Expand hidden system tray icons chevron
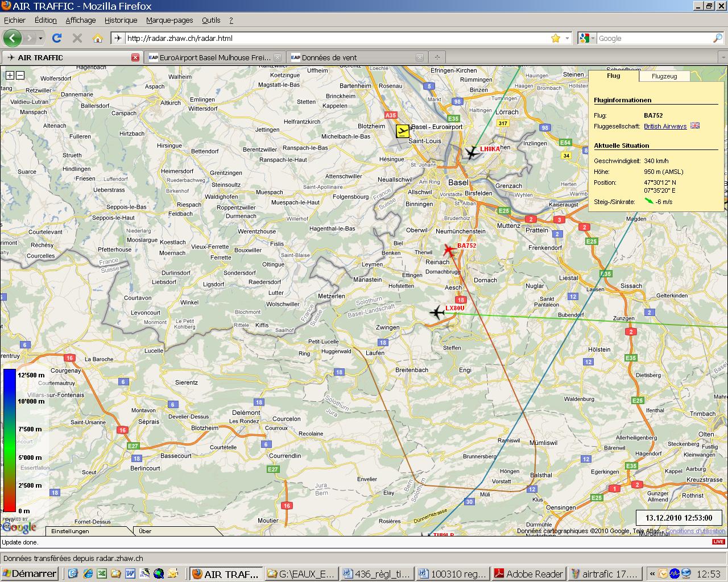Viewport: 728px width, 582px height. [x=652, y=573]
